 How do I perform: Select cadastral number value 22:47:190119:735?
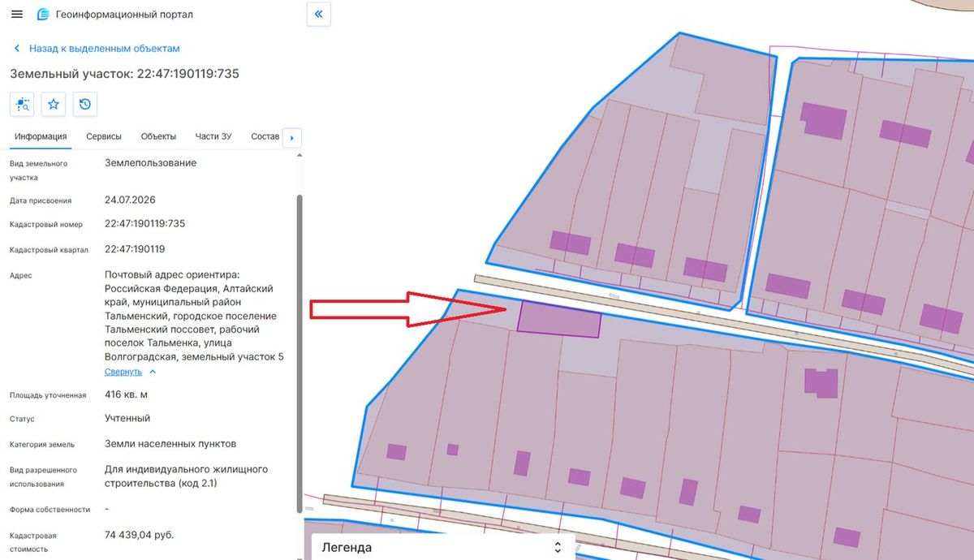click(145, 224)
